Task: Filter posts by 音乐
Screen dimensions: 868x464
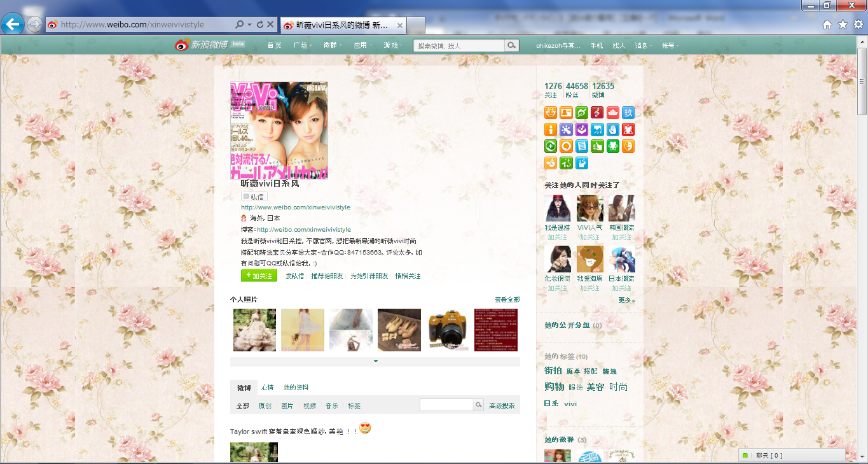Action: 332,405
